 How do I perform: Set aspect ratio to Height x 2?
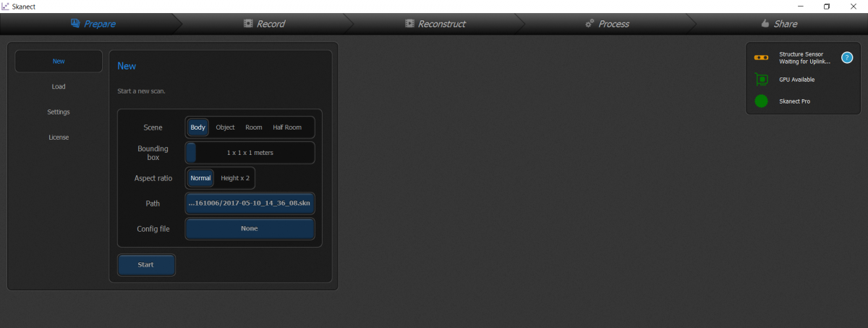click(235, 178)
